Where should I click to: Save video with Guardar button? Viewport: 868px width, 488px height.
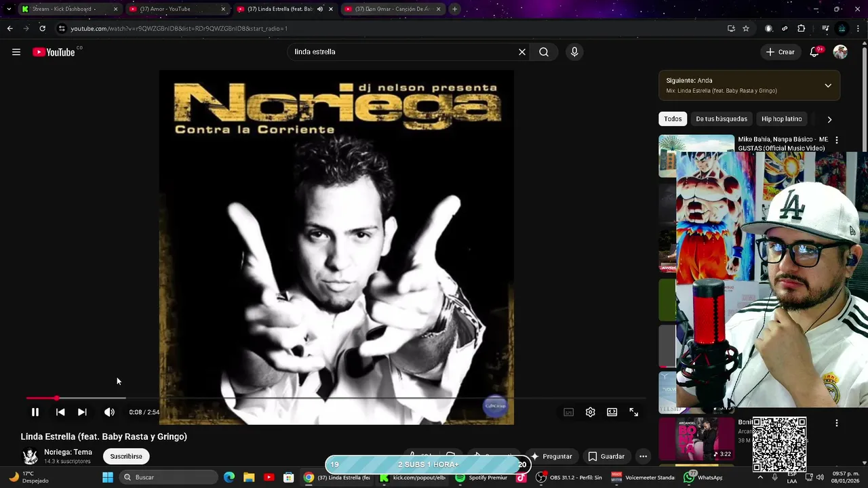pos(606,456)
